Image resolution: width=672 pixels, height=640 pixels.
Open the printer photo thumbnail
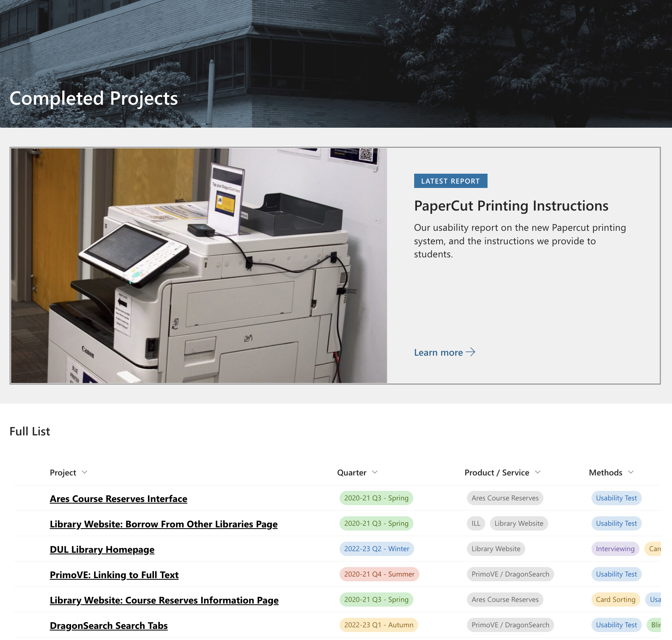pos(199,266)
